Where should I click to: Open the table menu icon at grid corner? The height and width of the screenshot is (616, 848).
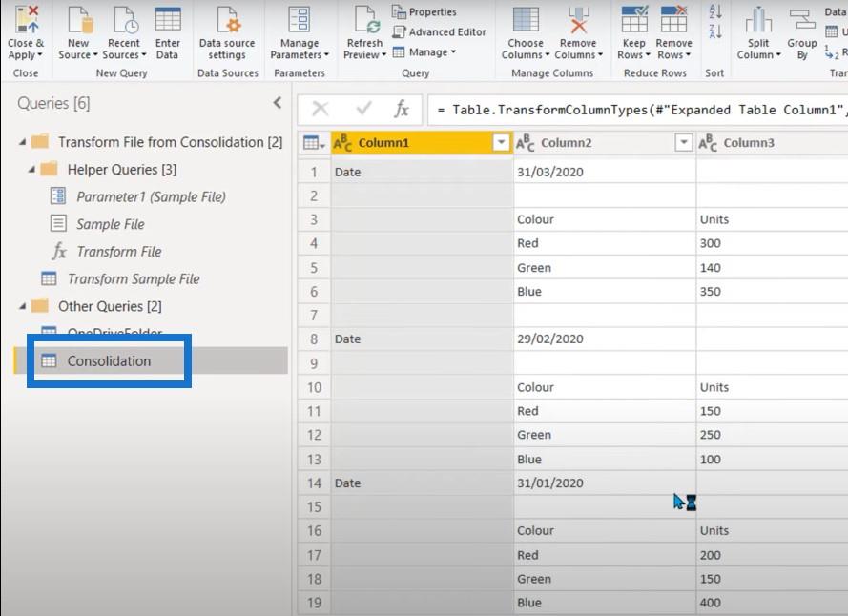coord(314,143)
